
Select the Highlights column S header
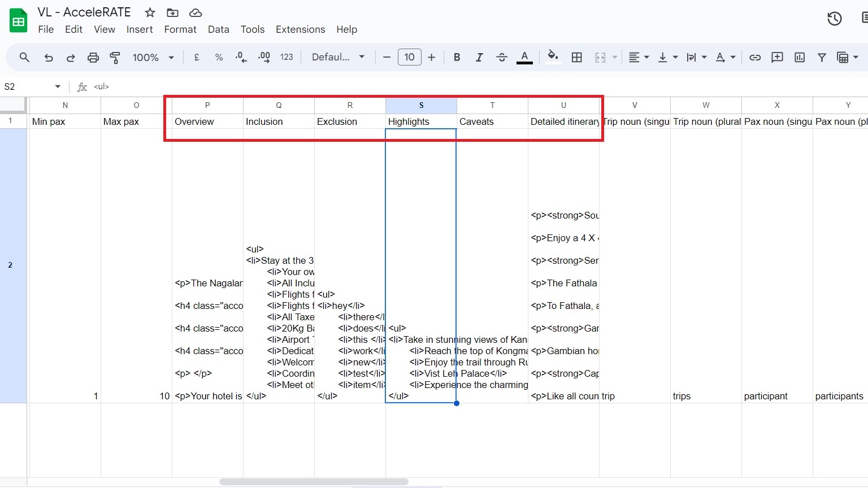point(421,105)
